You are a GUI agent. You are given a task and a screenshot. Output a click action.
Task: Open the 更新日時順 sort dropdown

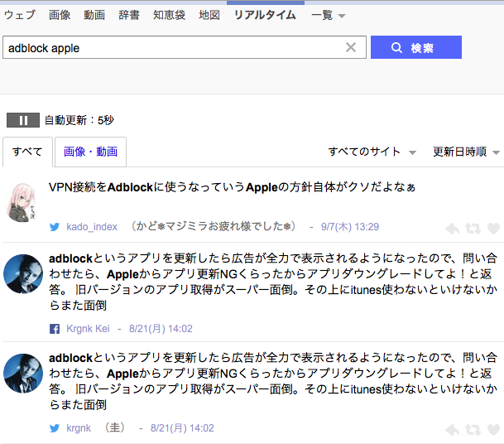click(466, 152)
